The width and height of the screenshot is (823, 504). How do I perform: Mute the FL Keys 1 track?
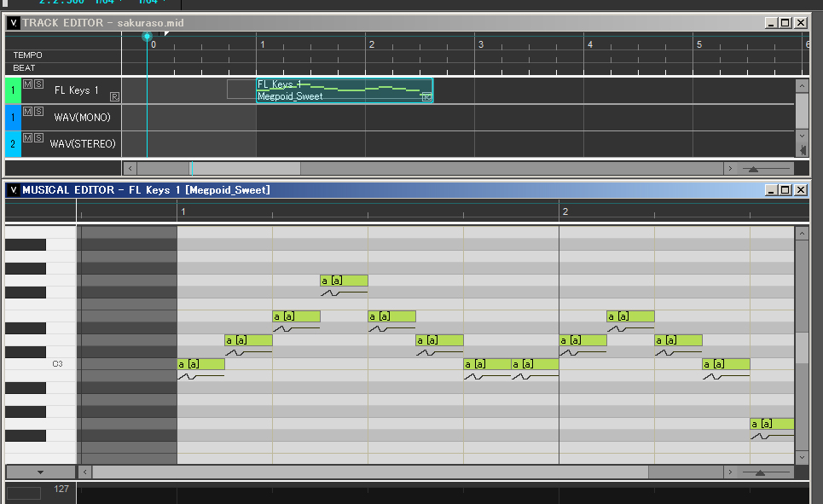pos(28,84)
